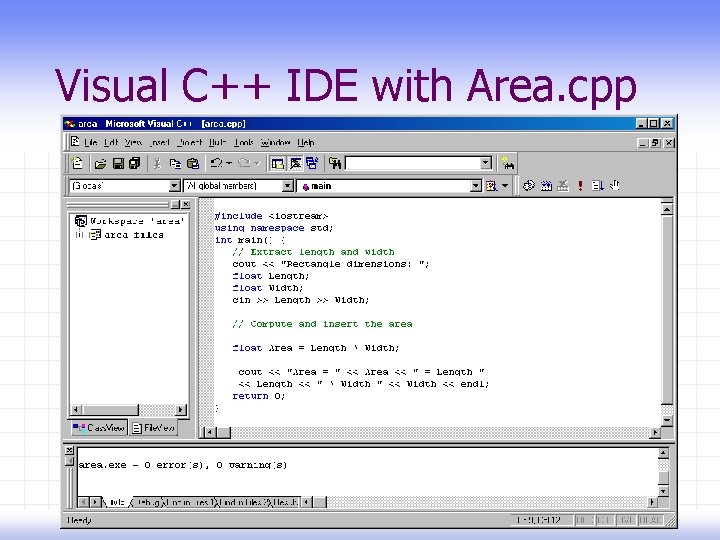The width and height of the screenshot is (720, 540).
Task: Save the file with the floppy disk icon
Action: coord(118,163)
